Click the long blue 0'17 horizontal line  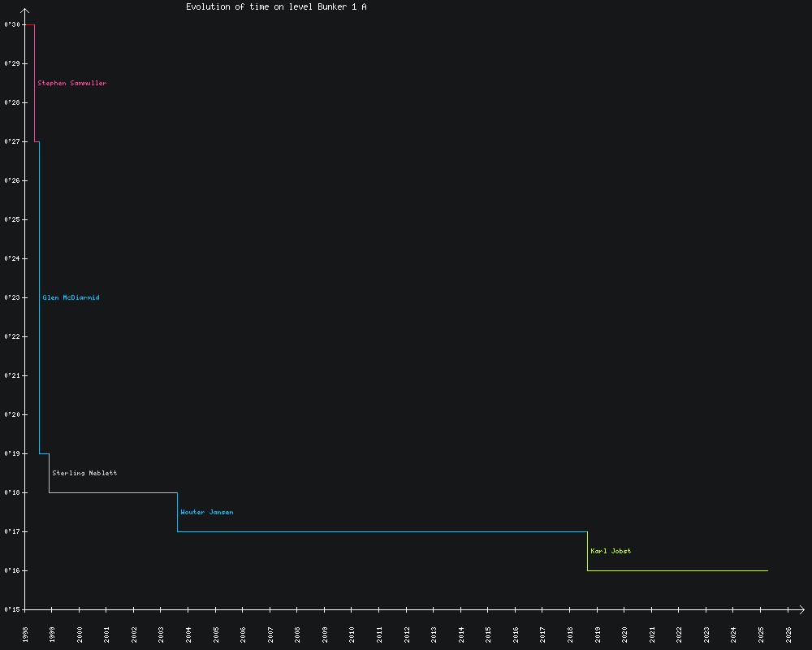tap(382, 531)
